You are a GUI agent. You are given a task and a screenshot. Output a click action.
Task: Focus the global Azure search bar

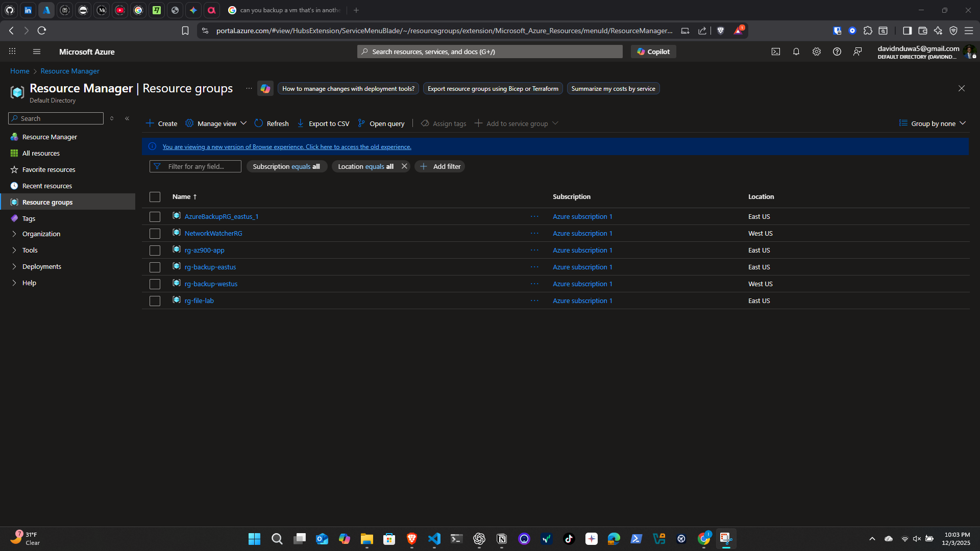pyautogui.click(x=490, y=52)
